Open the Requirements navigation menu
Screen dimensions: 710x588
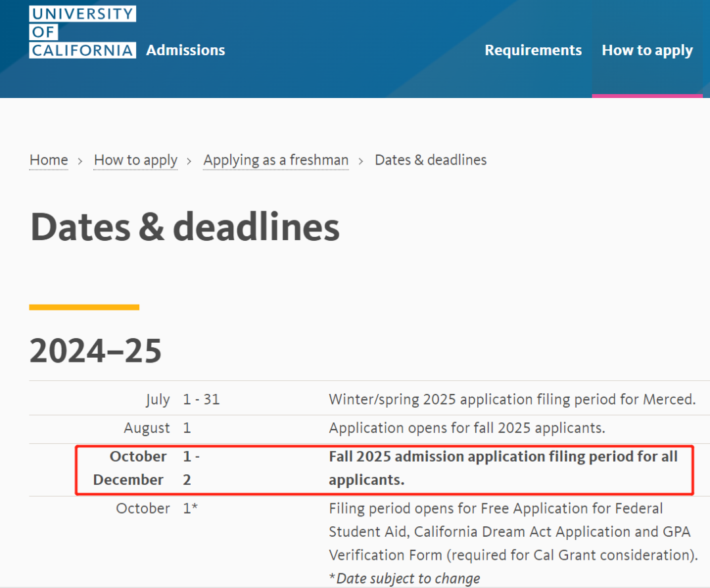tap(533, 50)
